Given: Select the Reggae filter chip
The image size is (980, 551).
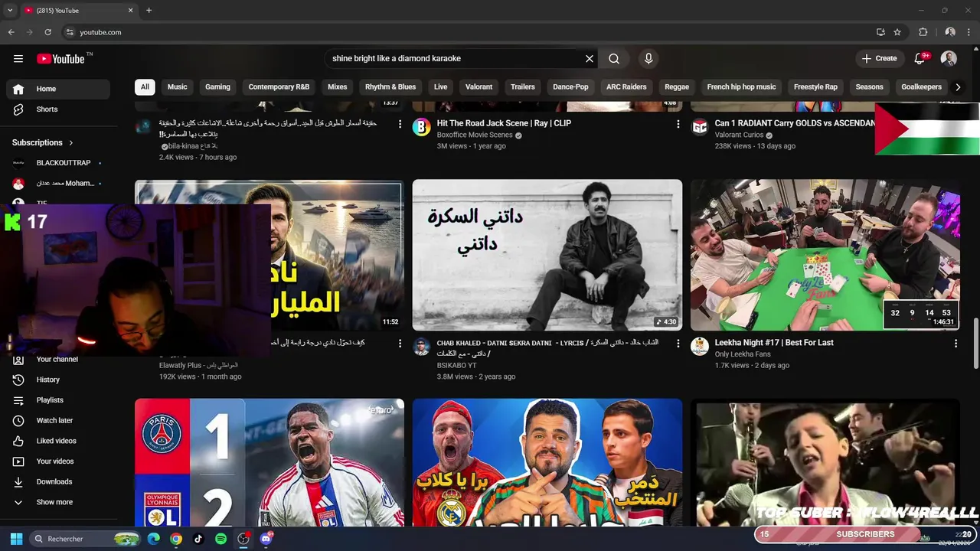Looking at the screenshot, I should pos(677,86).
